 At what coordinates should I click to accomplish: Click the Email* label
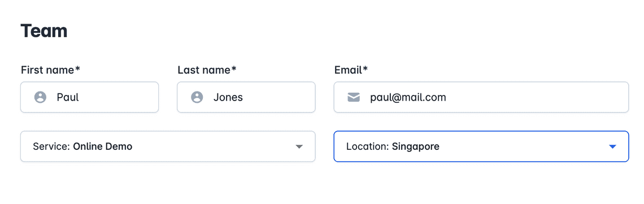(x=351, y=70)
